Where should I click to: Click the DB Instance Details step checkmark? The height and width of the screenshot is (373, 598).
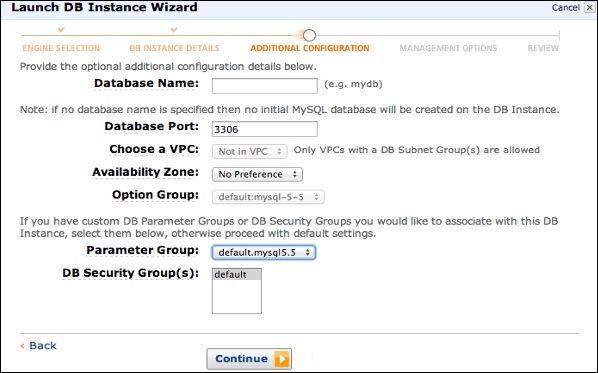point(174,29)
